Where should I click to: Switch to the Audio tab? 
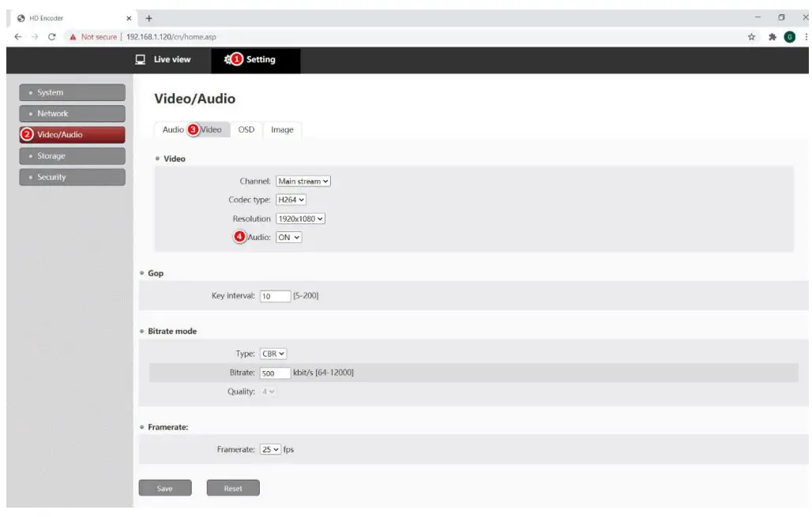tap(173, 129)
